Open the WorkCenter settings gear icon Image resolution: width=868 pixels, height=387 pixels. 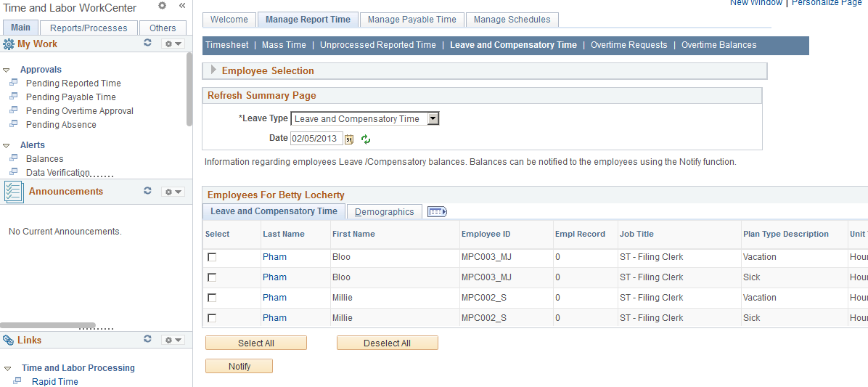(162, 6)
